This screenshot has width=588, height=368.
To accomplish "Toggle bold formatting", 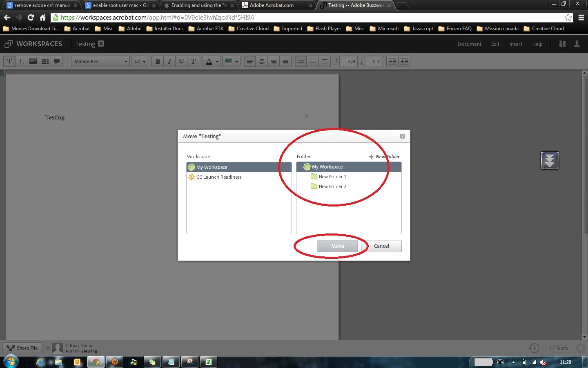I will click(158, 61).
